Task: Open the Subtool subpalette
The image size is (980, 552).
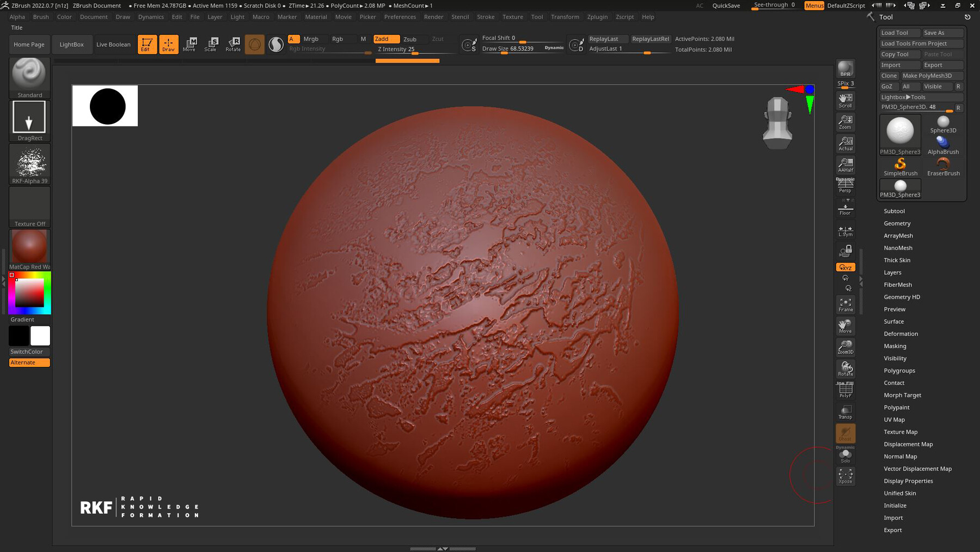Action: coord(894,211)
